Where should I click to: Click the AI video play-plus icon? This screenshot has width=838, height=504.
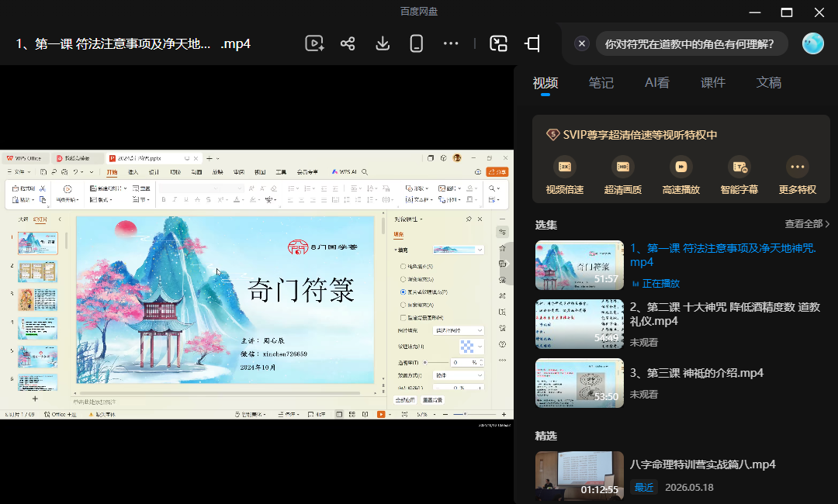click(314, 43)
